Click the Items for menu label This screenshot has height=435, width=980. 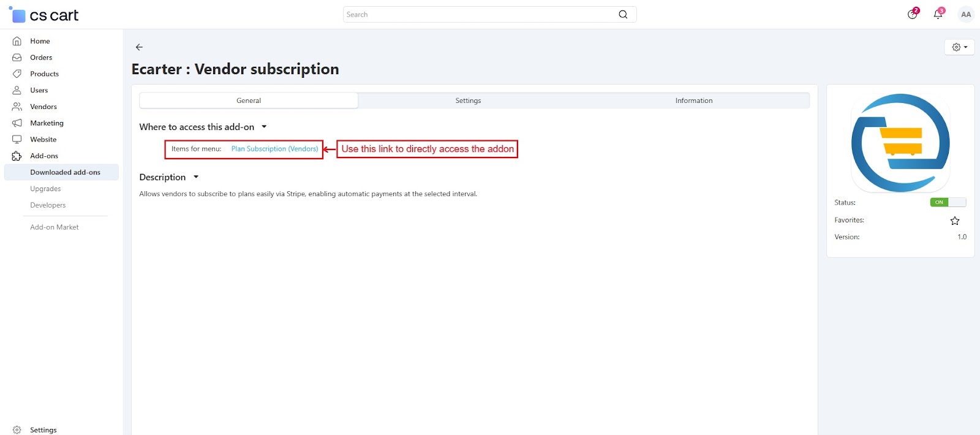pos(196,149)
